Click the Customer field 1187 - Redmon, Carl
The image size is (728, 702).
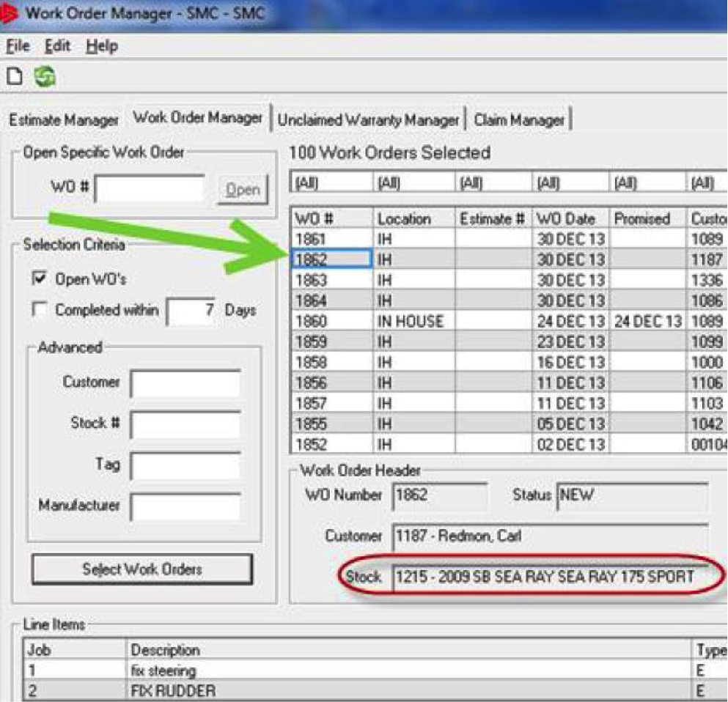click(x=550, y=536)
